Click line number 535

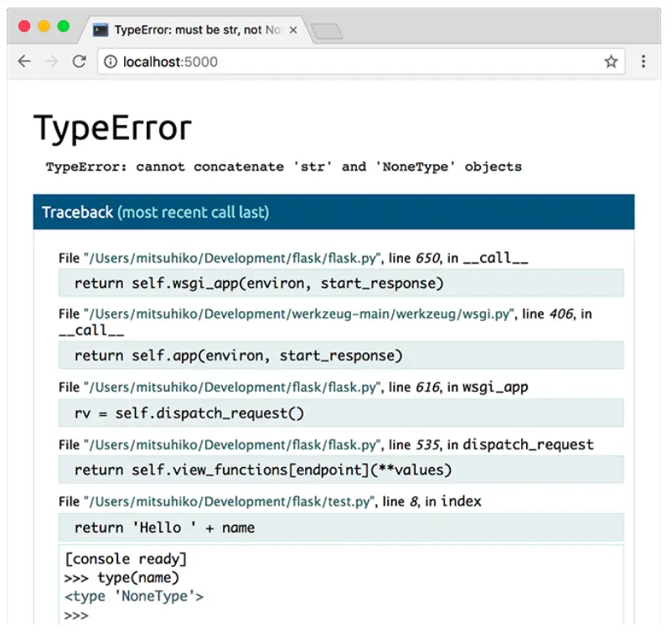pyautogui.click(x=427, y=445)
